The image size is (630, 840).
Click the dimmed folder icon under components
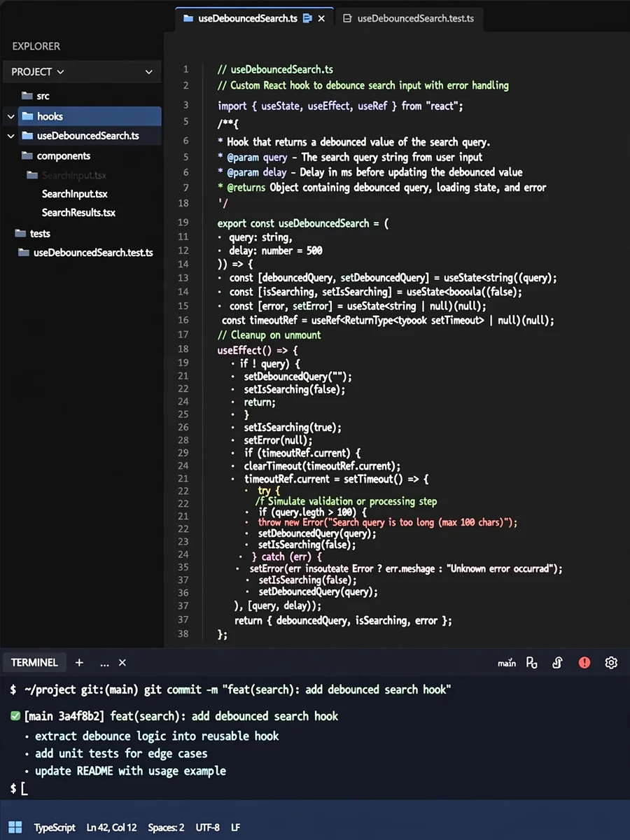[x=32, y=175]
